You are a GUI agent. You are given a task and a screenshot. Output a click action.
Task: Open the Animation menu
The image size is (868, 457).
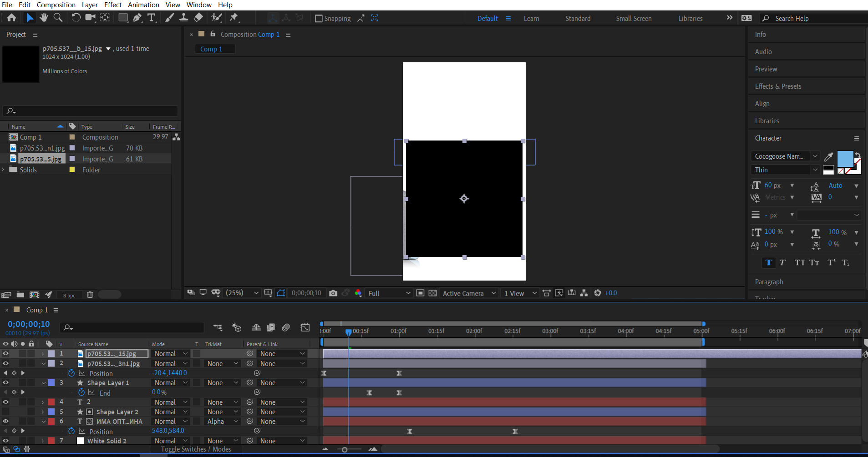pyautogui.click(x=143, y=5)
